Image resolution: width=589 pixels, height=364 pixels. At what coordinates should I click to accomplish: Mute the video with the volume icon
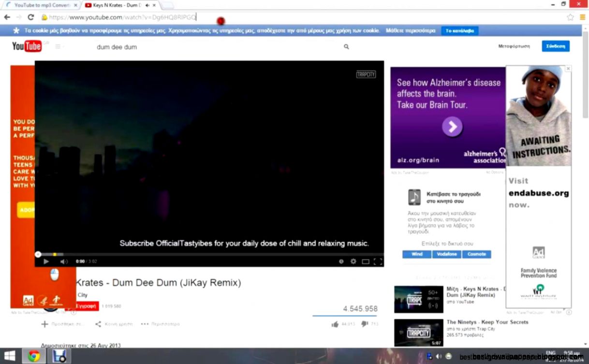point(63,261)
